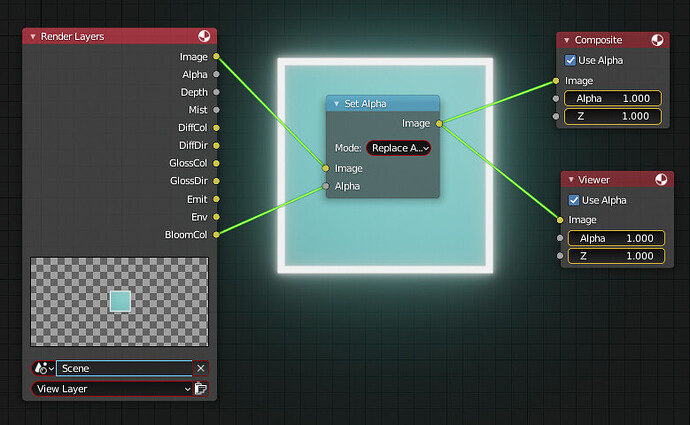Click the Viewer node Image input socket
The image size is (690, 425).
coord(560,220)
